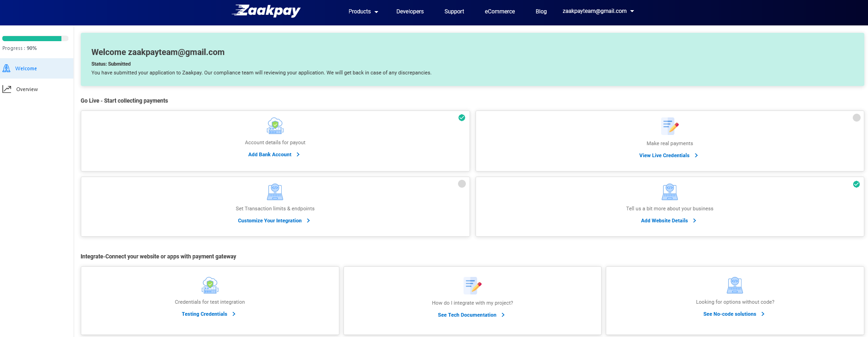
Task: Click arrow next to Add Website Details
Action: point(695,221)
